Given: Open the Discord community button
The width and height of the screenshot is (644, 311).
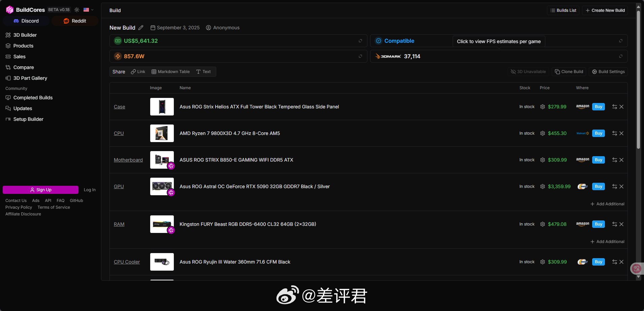Looking at the screenshot, I should click(26, 21).
